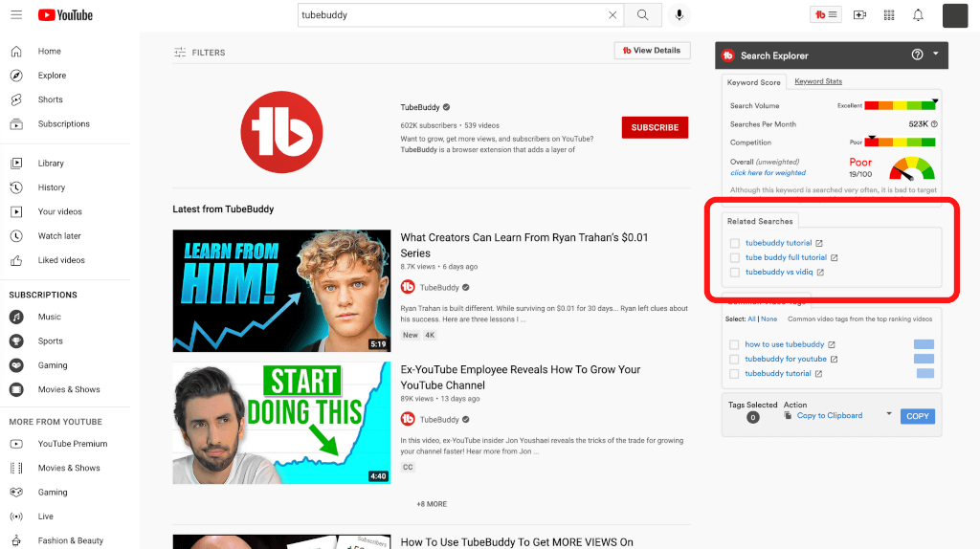Switch to the Keyword Stats tab
This screenshot has height=549, width=980.
point(818,81)
